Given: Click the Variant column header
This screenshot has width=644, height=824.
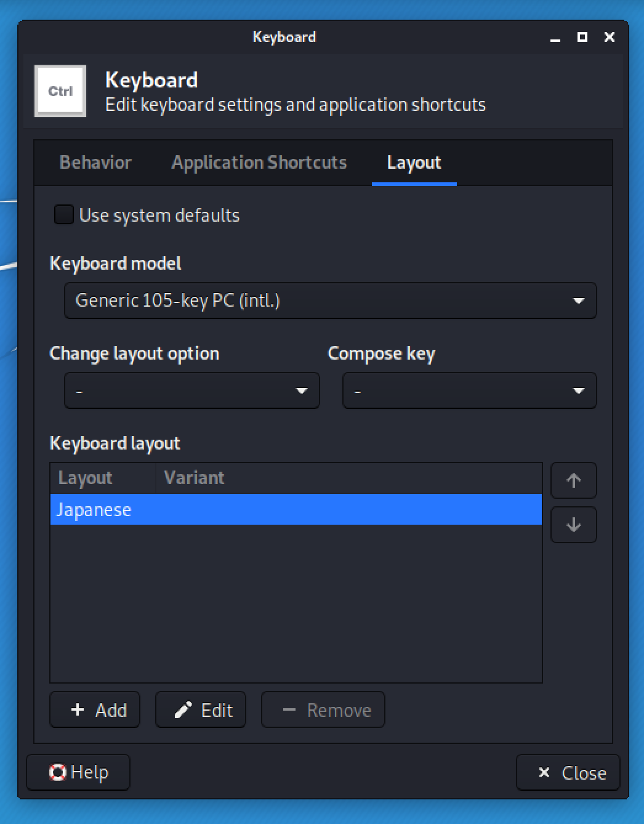Looking at the screenshot, I should pyautogui.click(x=195, y=478).
